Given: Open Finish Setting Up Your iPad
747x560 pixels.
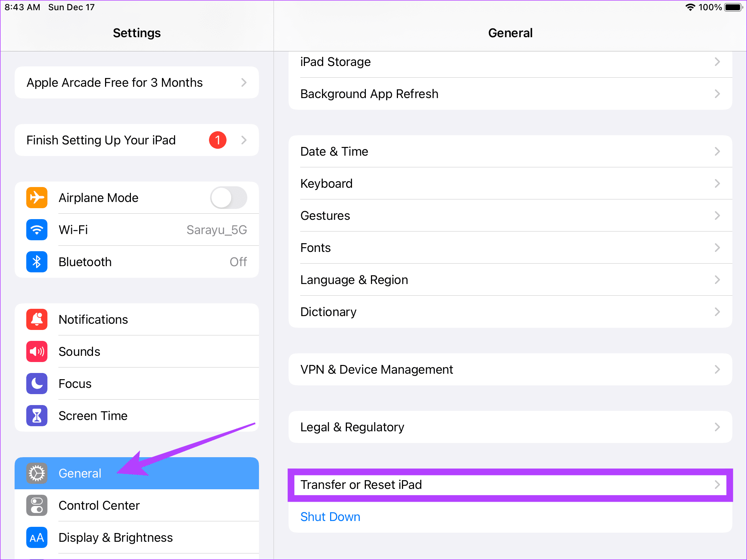Looking at the screenshot, I should 136,139.
